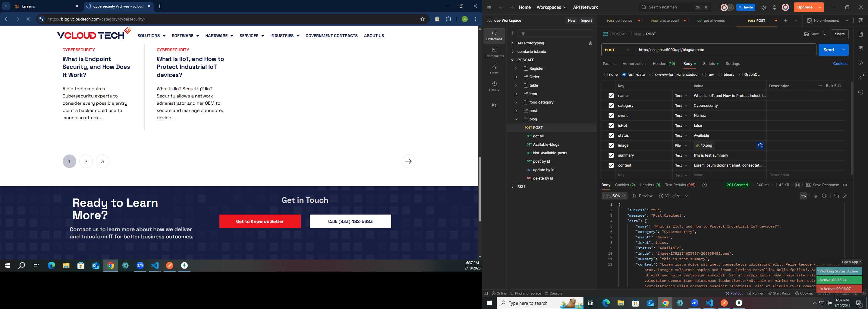Click the upload file icon in image row
This screenshot has width=868, height=309.
[760, 145]
